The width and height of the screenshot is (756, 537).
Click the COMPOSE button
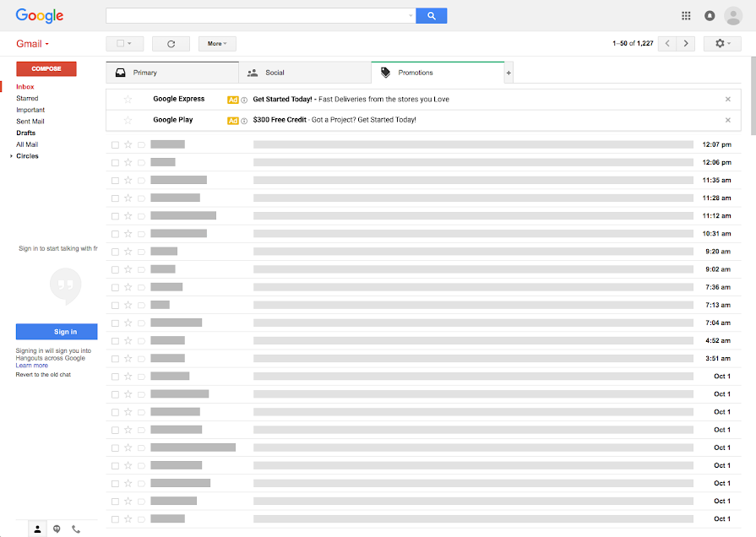pyautogui.click(x=46, y=68)
